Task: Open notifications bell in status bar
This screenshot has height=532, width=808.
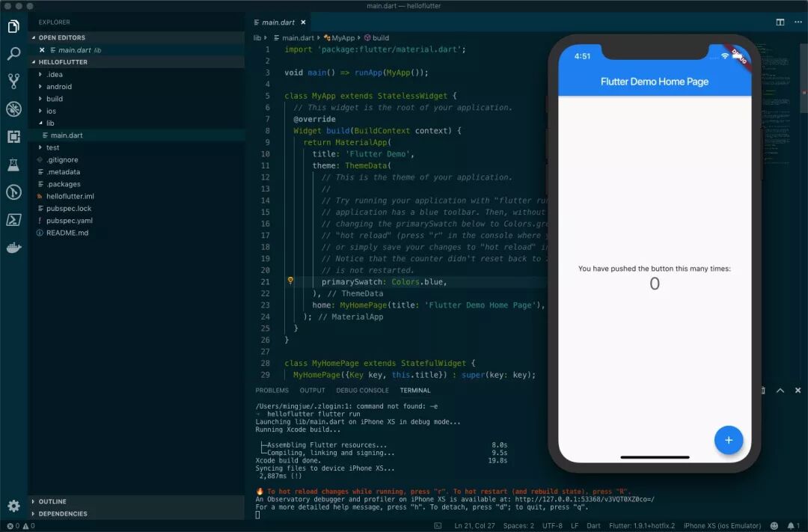Action: point(793,526)
